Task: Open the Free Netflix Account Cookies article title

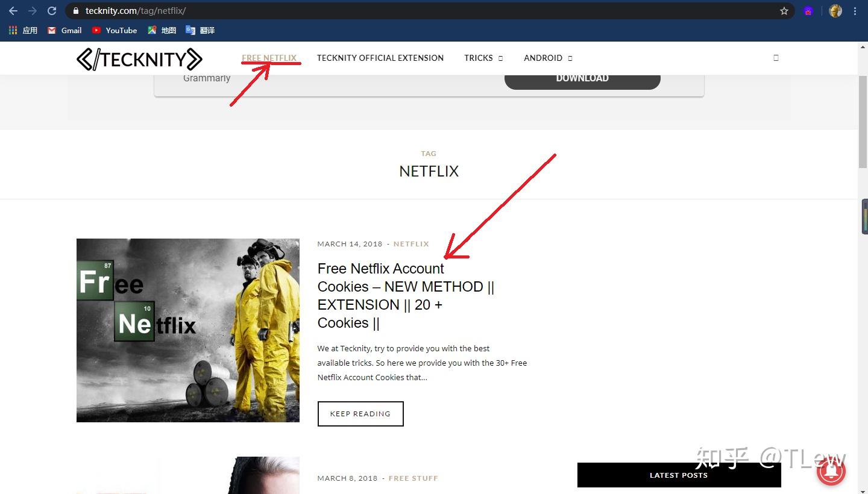Action: pos(406,295)
